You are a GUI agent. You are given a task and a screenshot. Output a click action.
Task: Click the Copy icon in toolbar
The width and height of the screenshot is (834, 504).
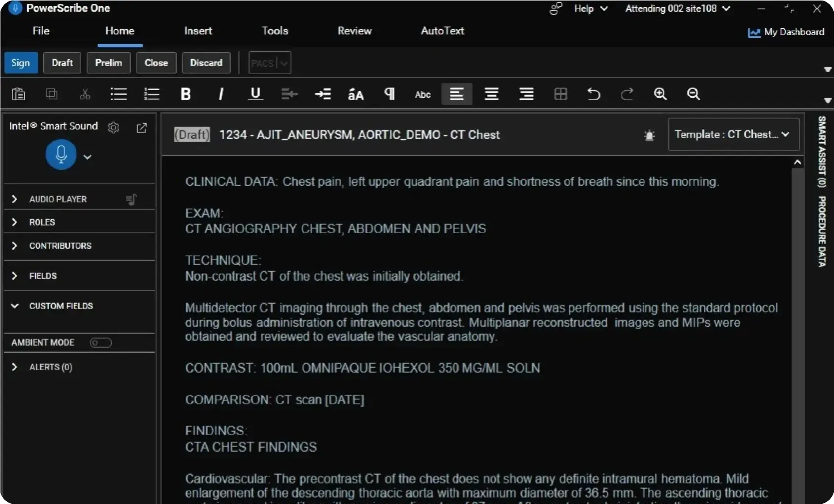click(52, 94)
